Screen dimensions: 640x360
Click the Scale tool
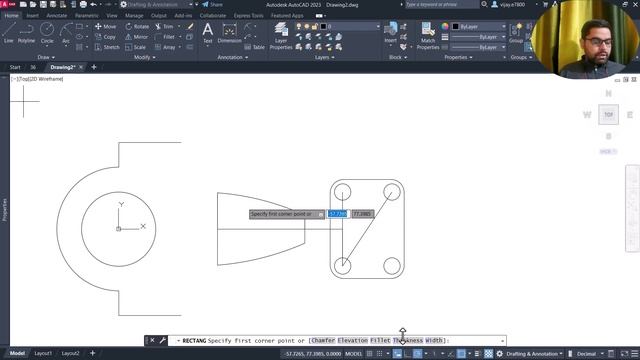[x=136, y=47]
